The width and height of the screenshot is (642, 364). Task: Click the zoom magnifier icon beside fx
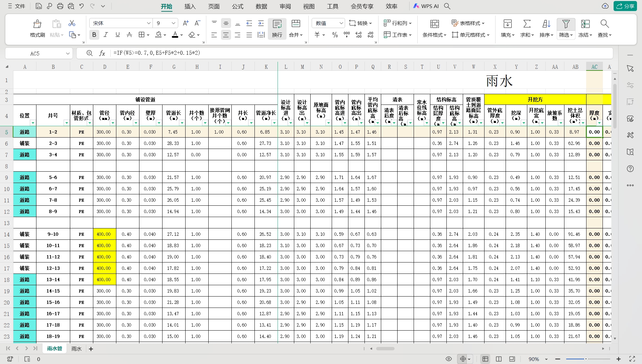point(89,53)
